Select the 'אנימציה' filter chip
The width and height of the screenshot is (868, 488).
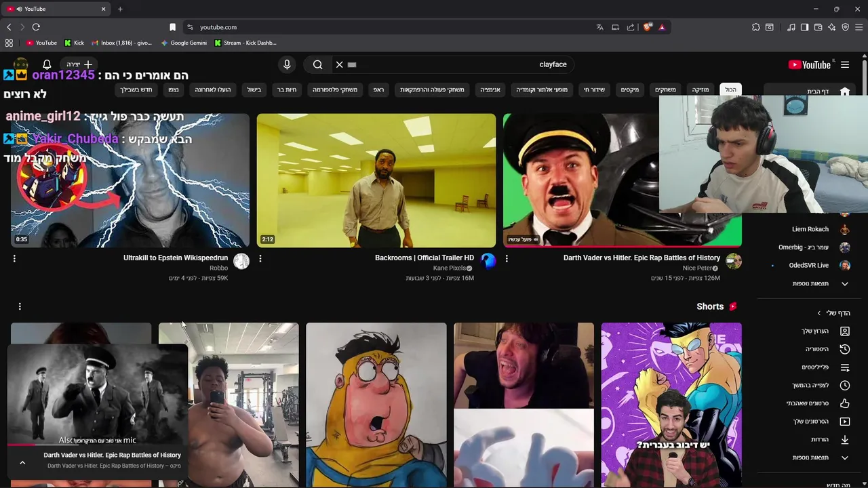pyautogui.click(x=491, y=89)
